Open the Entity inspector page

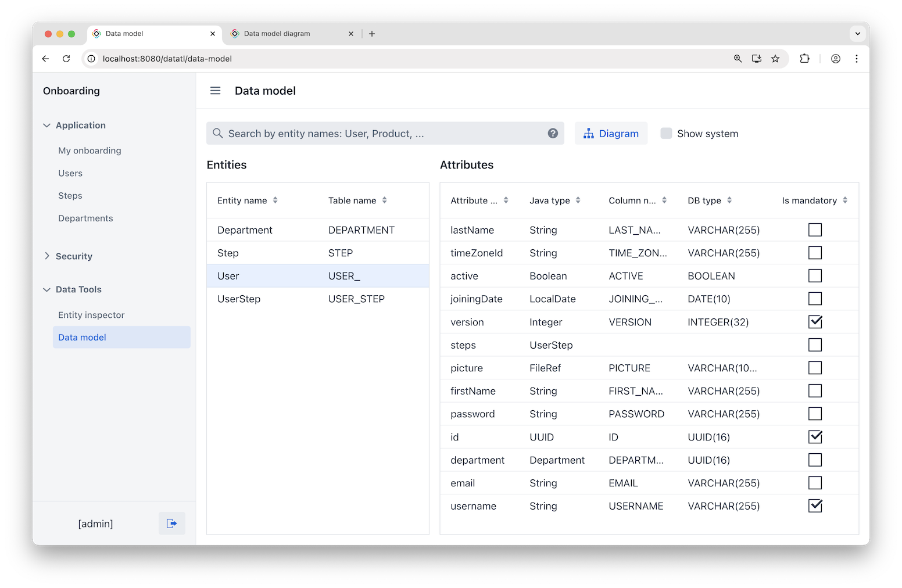tap(91, 314)
